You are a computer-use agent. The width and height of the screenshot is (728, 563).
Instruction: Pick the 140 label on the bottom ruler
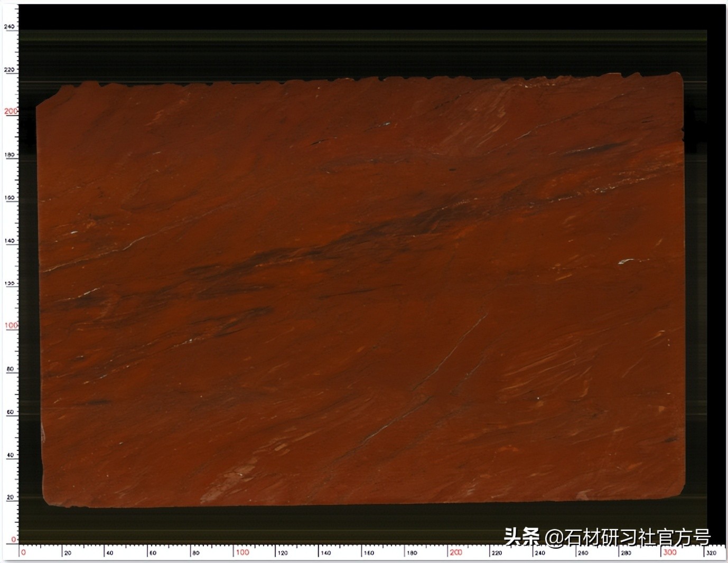click(325, 553)
